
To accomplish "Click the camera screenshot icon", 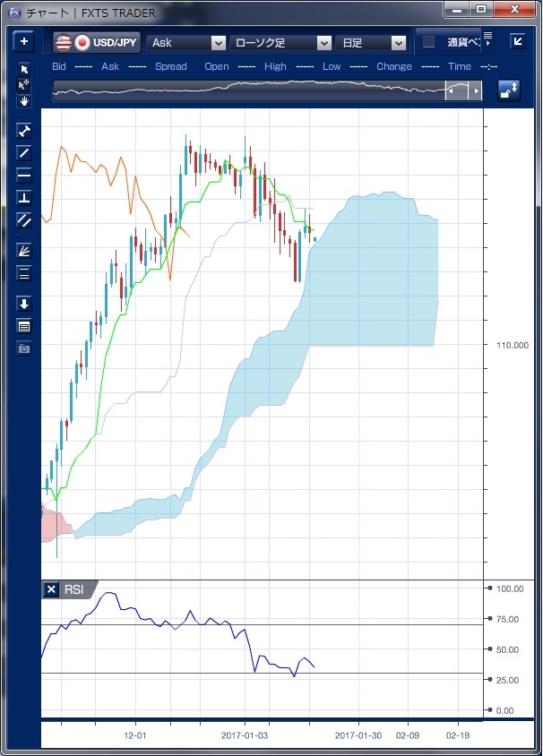I will click(x=24, y=348).
